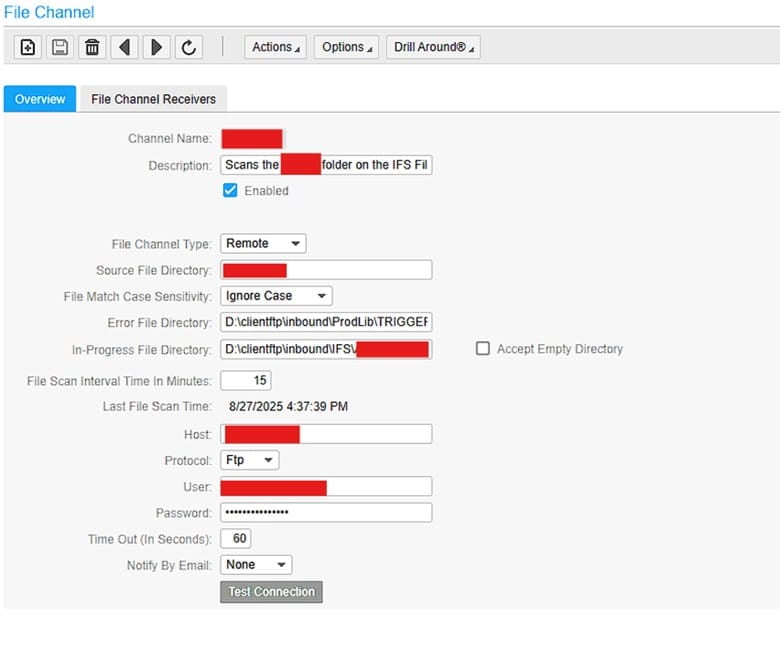Image resolution: width=780 pixels, height=661 pixels.
Task: Open the Protocol dropdown
Action: [249, 460]
